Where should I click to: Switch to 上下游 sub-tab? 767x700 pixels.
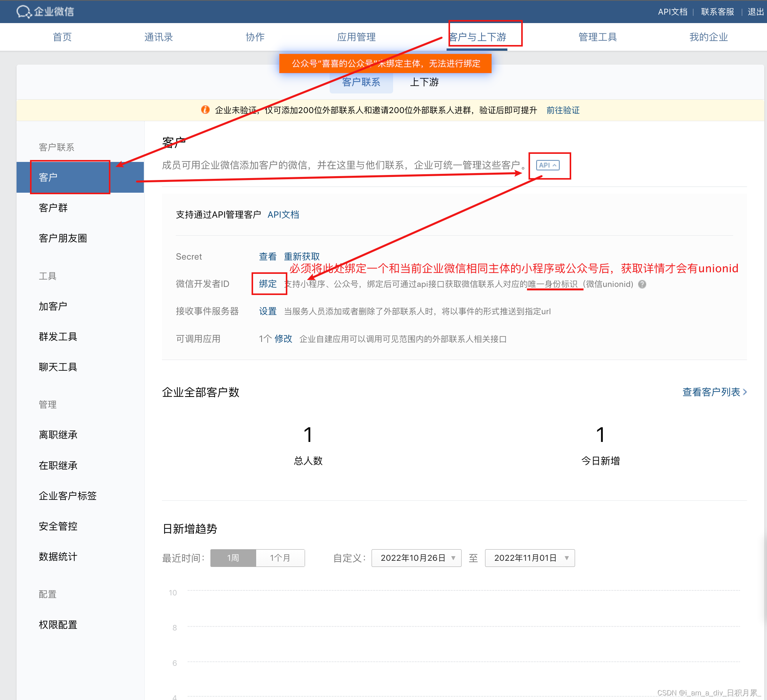(424, 82)
